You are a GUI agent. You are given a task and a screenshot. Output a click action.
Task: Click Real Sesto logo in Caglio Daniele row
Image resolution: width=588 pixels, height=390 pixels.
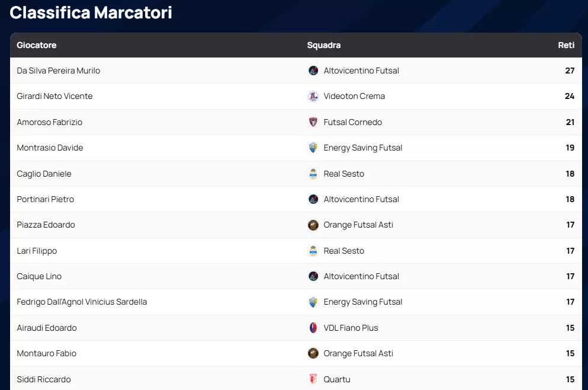click(x=313, y=174)
